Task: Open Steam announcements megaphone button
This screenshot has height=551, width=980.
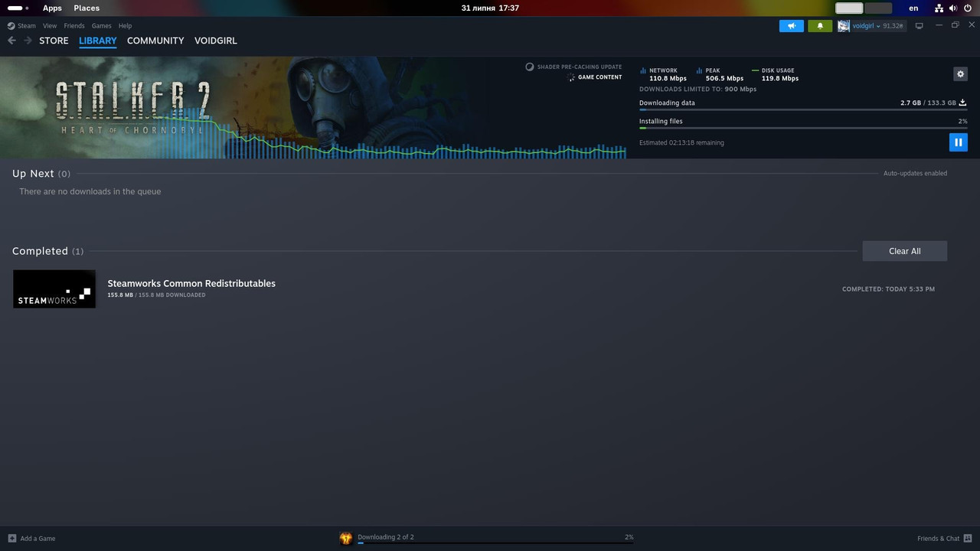Action: pyautogui.click(x=792, y=26)
